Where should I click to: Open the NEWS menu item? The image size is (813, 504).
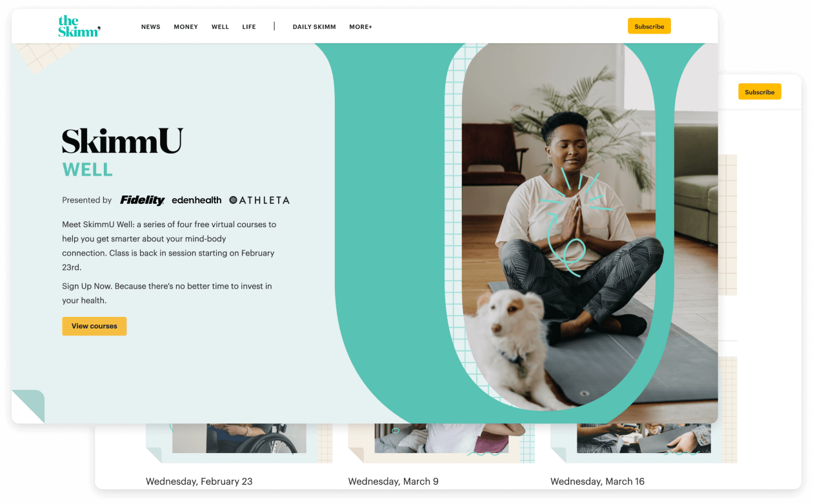(151, 27)
